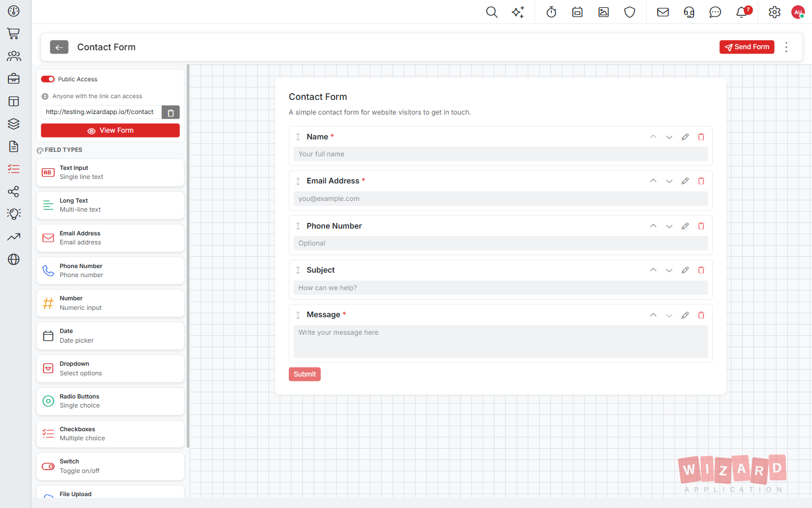Open the three-dot more options menu
This screenshot has width=812, height=508.
pos(786,47)
